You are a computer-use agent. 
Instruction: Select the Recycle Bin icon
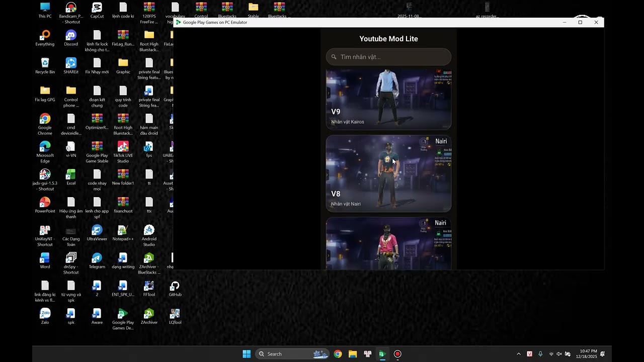coord(45,66)
